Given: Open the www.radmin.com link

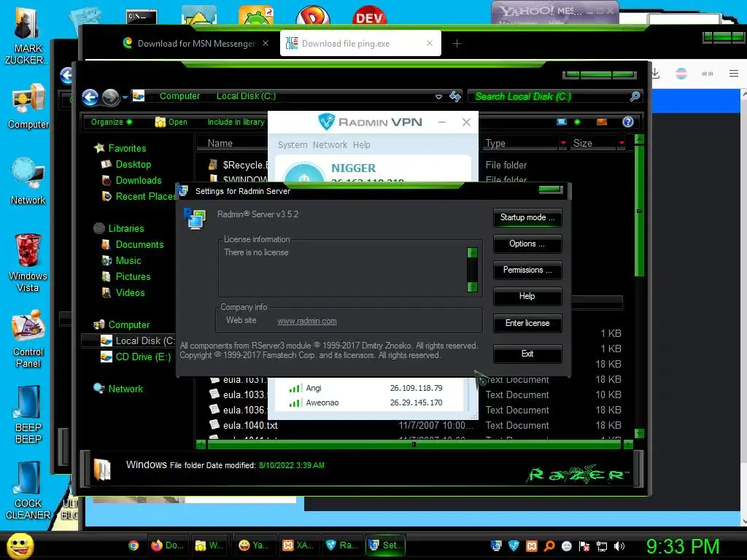Looking at the screenshot, I should [307, 321].
